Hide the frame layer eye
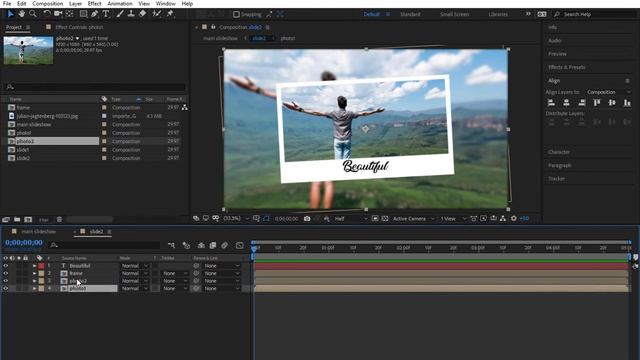 pyautogui.click(x=6, y=273)
